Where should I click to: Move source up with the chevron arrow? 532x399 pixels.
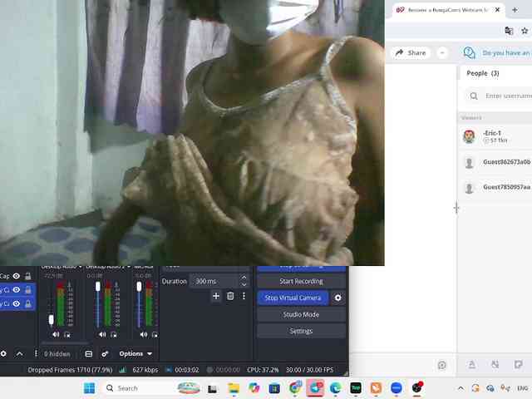(20, 354)
